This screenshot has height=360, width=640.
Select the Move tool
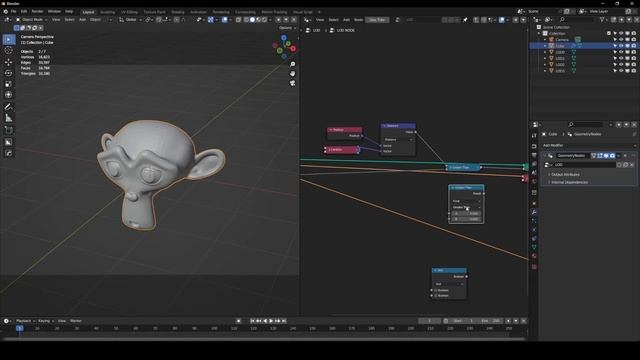9,62
